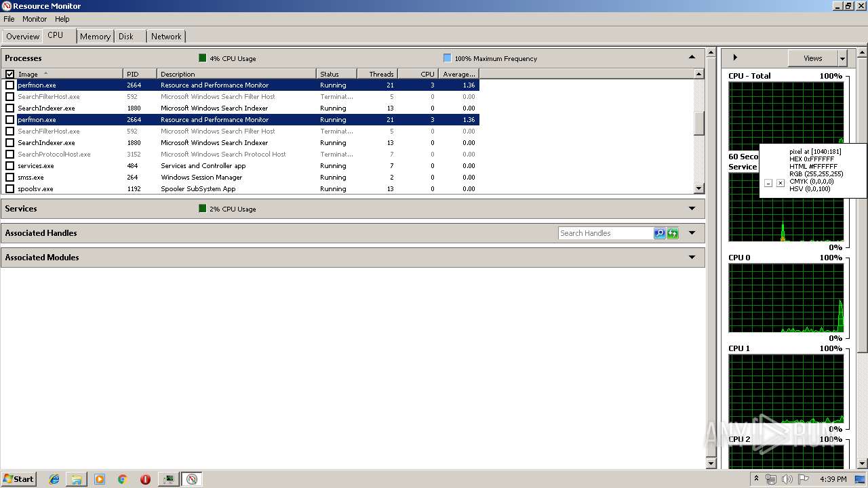Viewport: 868px width, 488px height.
Task: Open the Help menu
Action: 62,19
